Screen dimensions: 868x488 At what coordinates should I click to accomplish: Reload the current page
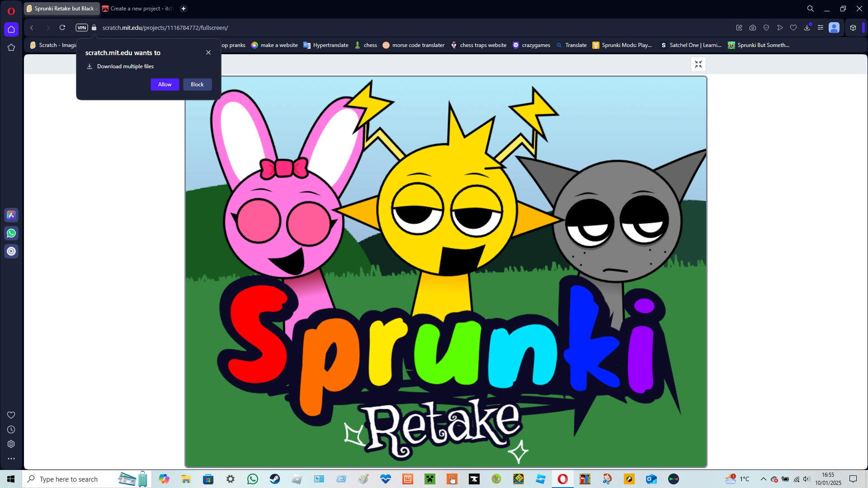pyautogui.click(x=62, y=28)
